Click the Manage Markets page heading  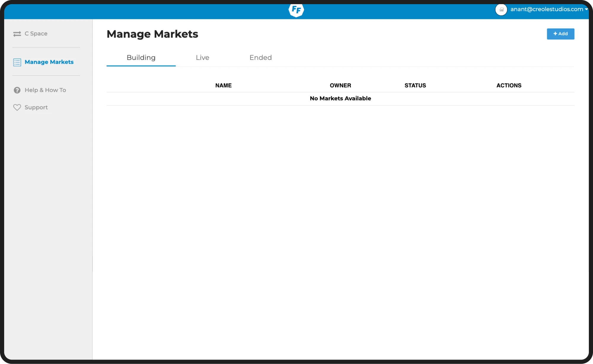(152, 34)
